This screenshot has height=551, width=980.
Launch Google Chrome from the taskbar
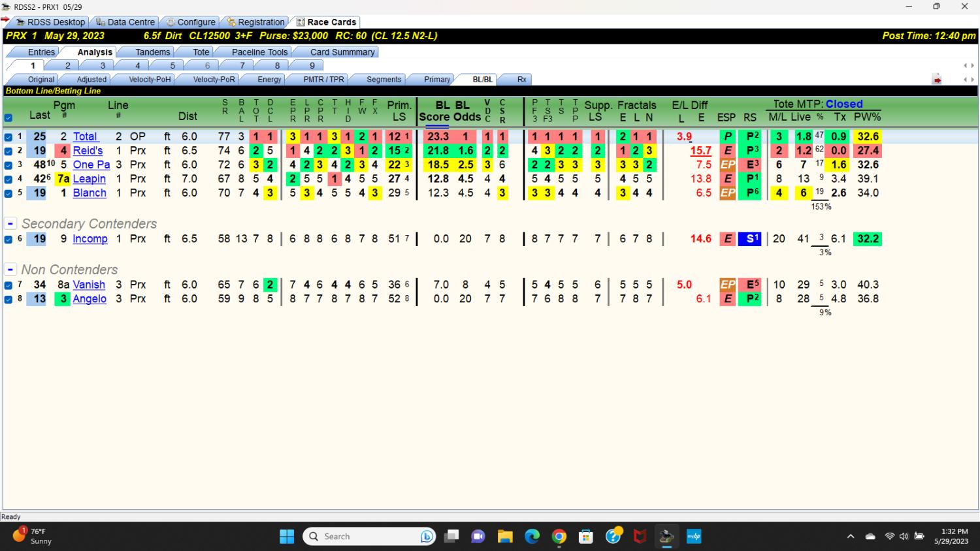[559, 537]
